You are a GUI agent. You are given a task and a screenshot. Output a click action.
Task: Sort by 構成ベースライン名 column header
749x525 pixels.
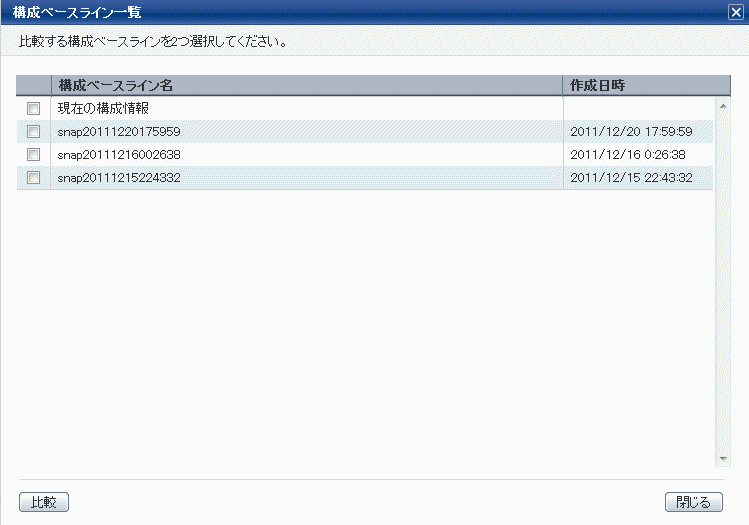[307, 86]
